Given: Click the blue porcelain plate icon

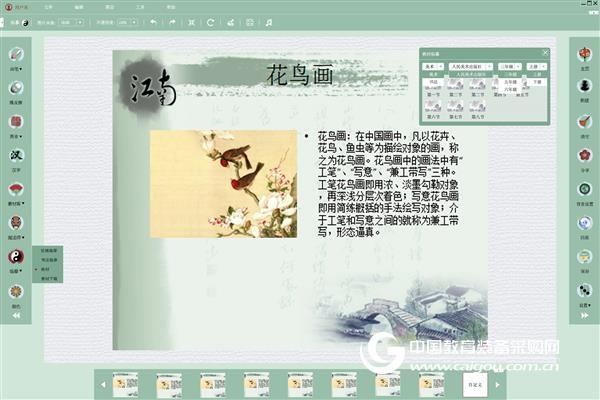Looking at the screenshot, I should point(584,223).
